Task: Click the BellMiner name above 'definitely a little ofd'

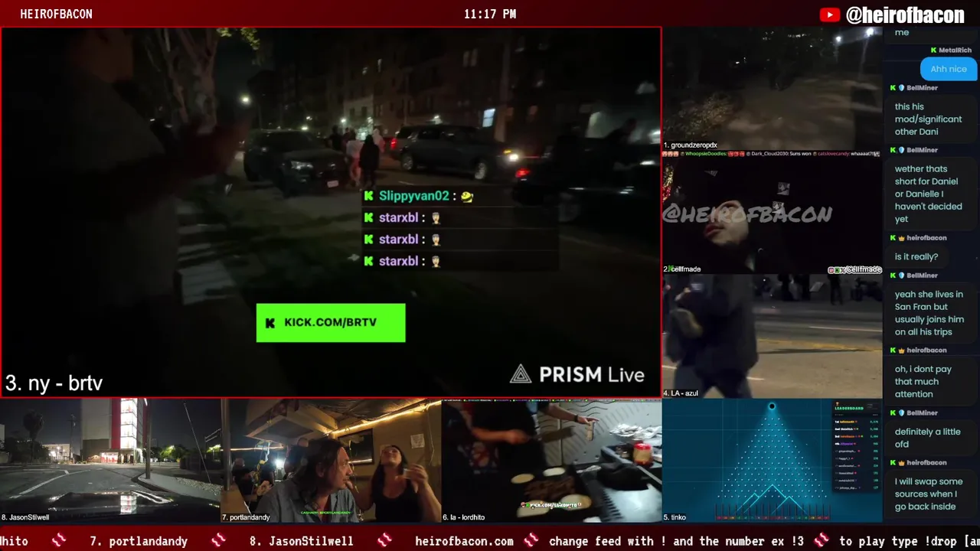Action: pyautogui.click(x=922, y=413)
